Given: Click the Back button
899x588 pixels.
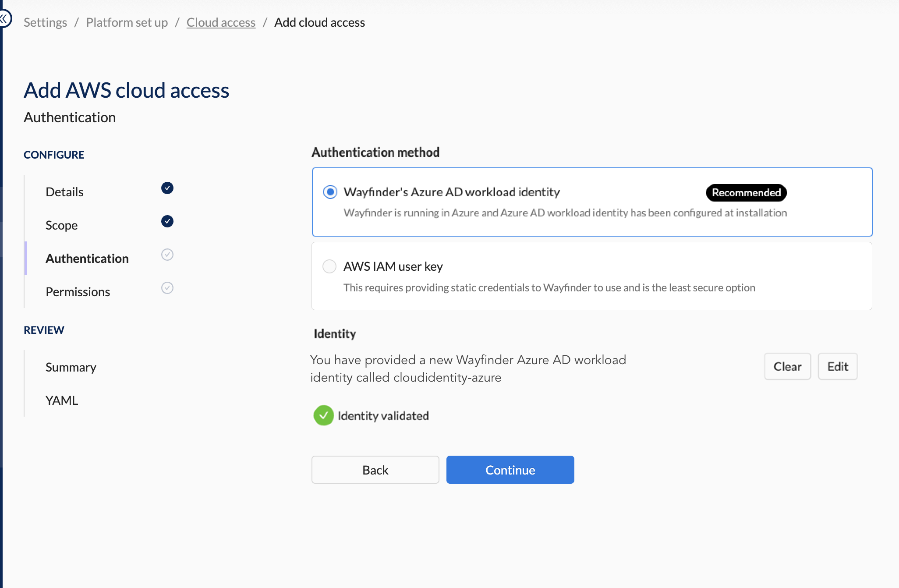Looking at the screenshot, I should coord(375,470).
